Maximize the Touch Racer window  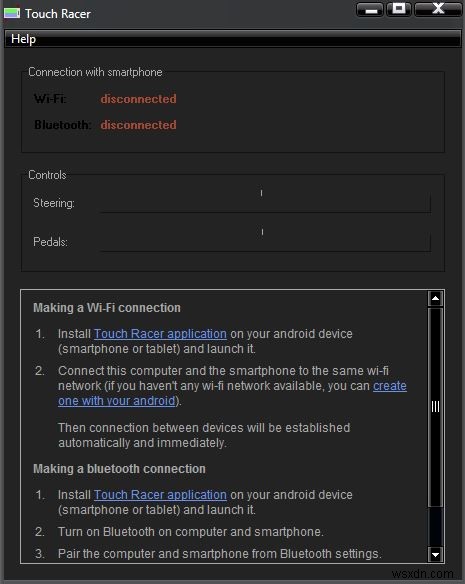coord(399,9)
